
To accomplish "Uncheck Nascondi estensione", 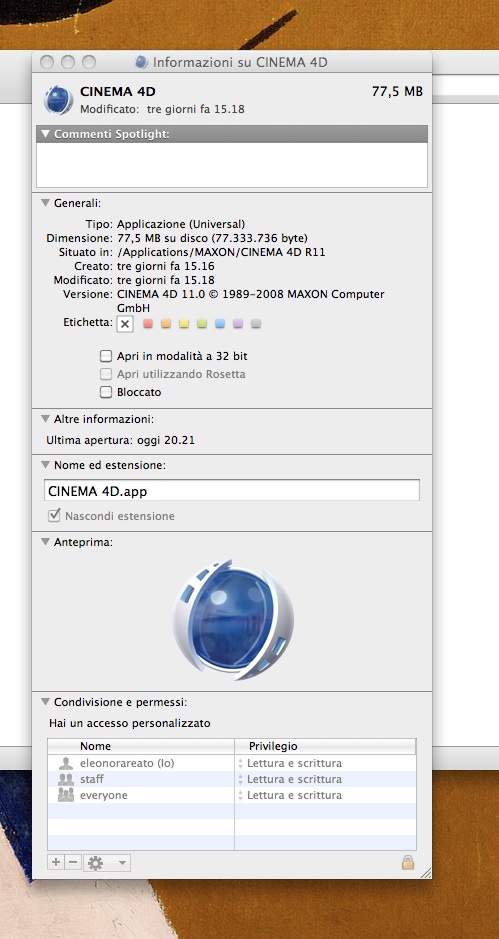I will click(55, 515).
